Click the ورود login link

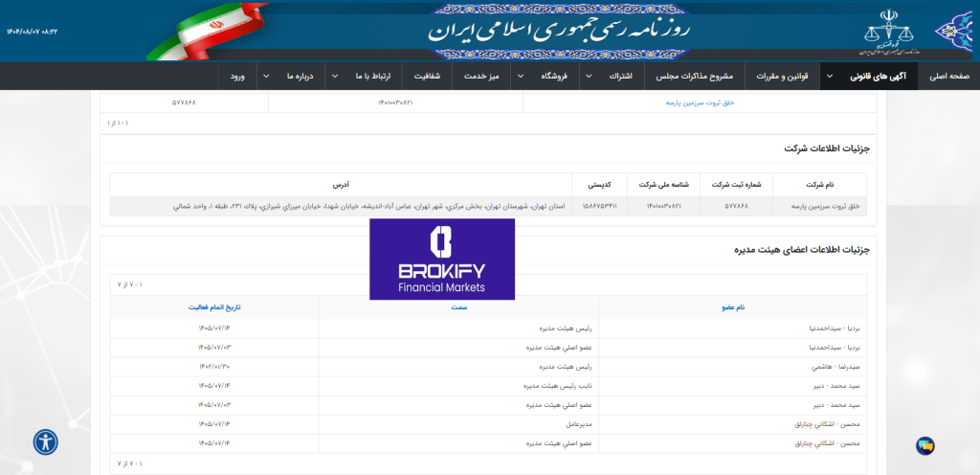tap(237, 77)
